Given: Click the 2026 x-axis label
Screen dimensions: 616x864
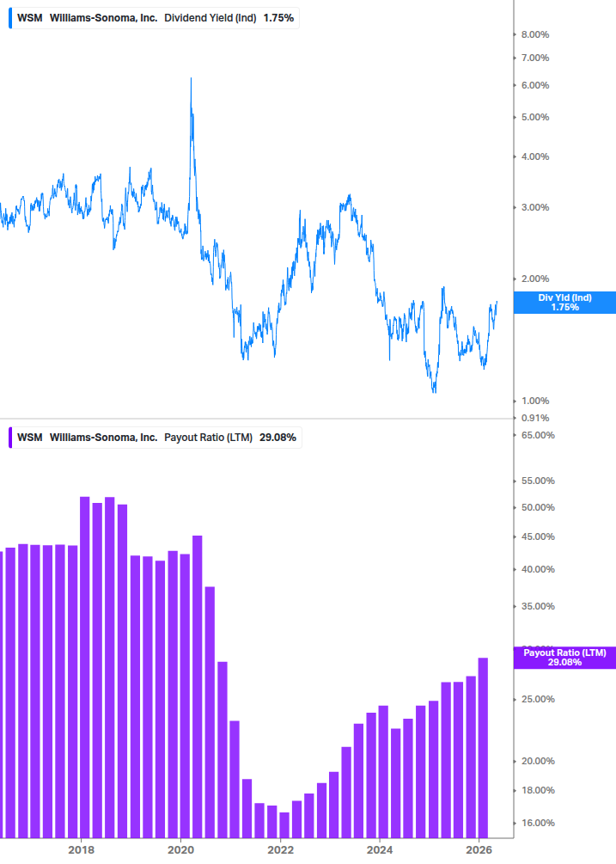Looking at the screenshot, I should point(479,849).
